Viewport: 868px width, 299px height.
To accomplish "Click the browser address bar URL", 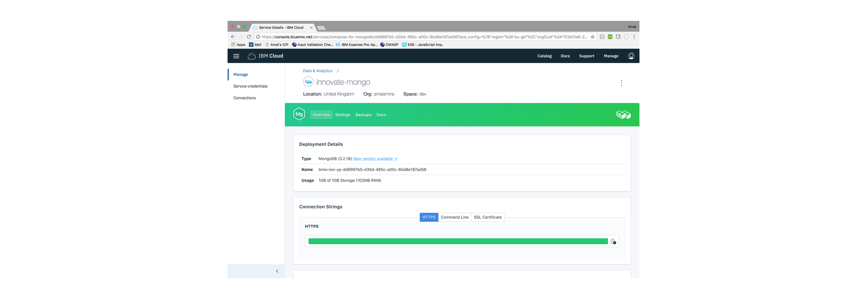I will coord(425,36).
